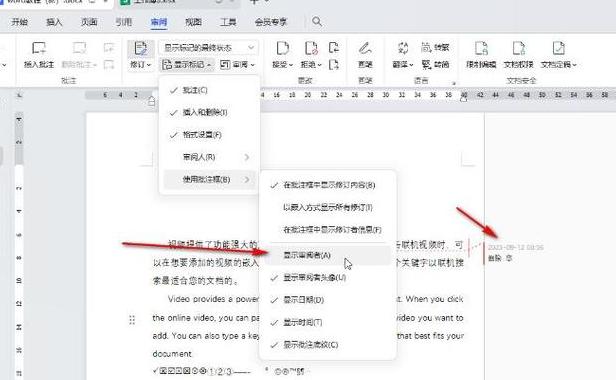
Task: Click the 语言 group dialog launcher icon
Action: click(x=454, y=83)
